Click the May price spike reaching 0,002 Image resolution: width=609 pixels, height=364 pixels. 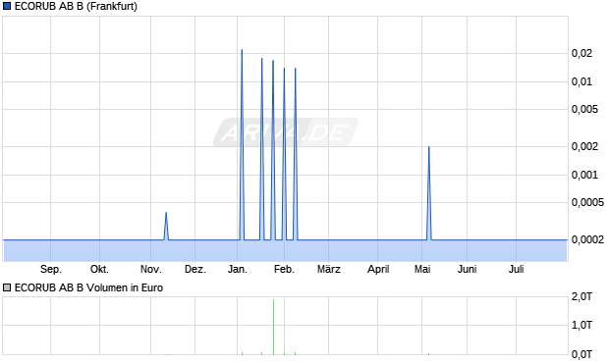[429, 193]
